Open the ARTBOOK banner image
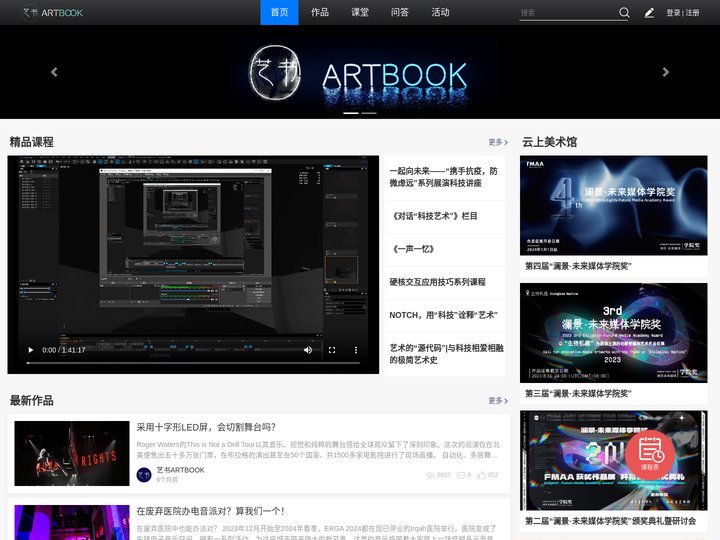The width and height of the screenshot is (720, 540). click(360, 72)
